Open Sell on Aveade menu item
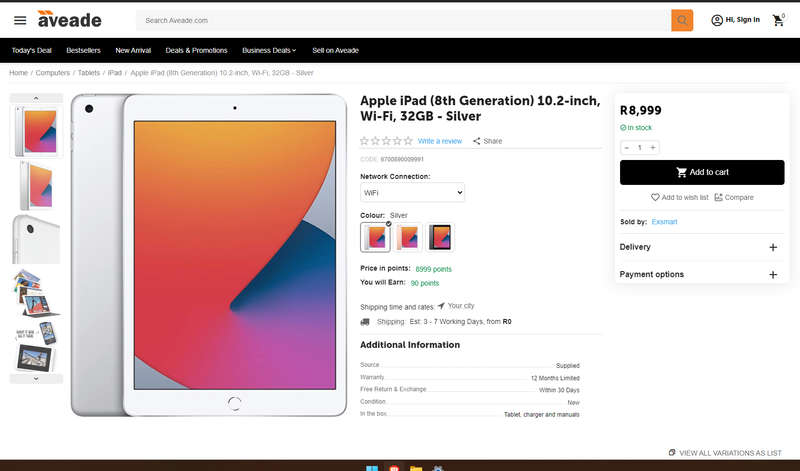Image resolution: width=800 pixels, height=471 pixels. coord(335,50)
